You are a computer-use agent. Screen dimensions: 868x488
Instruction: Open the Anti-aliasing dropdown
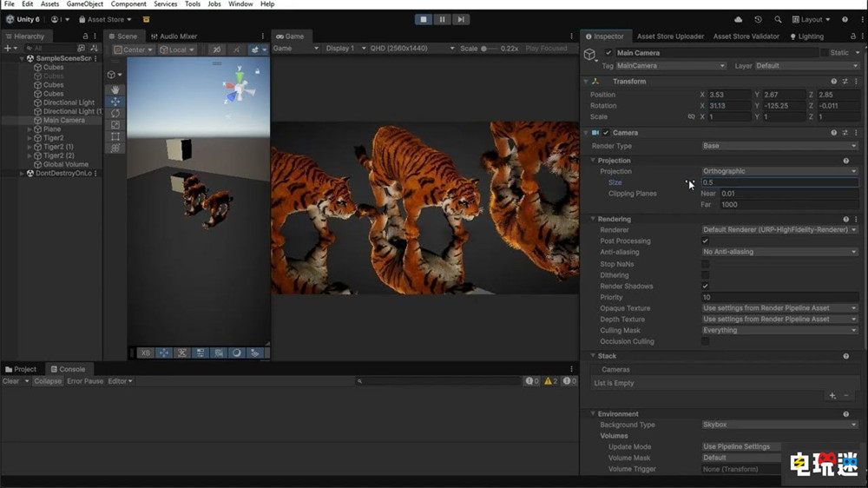point(780,252)
